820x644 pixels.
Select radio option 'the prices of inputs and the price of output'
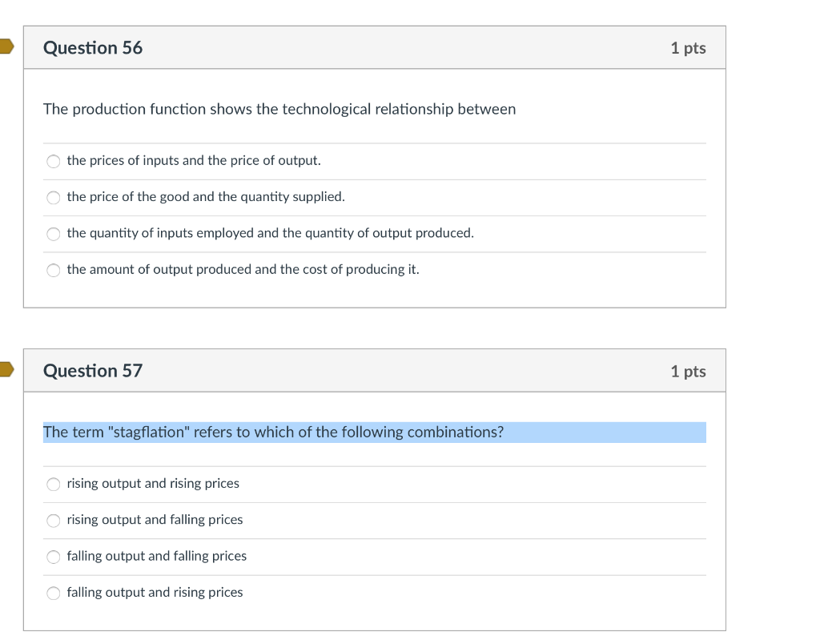coord(53,161)
